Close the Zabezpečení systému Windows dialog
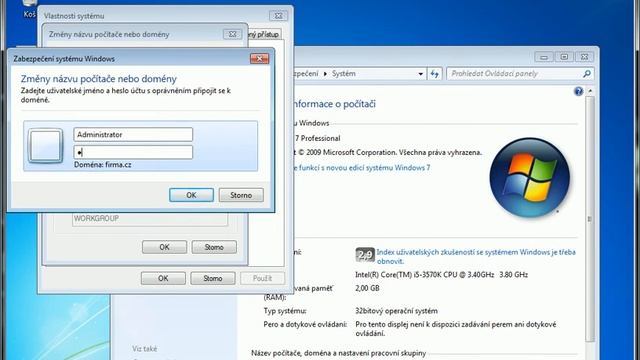 pyautogui.click(x=259, y=59)
